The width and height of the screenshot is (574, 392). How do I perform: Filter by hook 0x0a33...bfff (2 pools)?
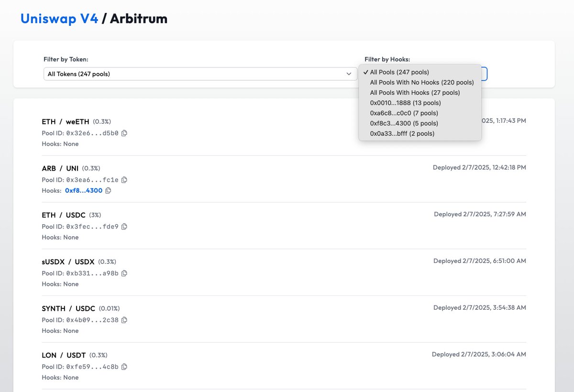coord(420,134)
